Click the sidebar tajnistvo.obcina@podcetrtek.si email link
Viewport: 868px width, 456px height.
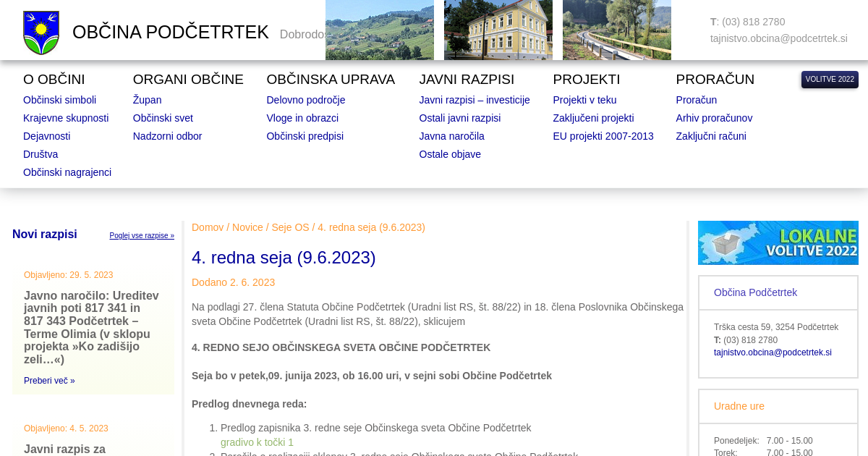click(x=772, y=352)
